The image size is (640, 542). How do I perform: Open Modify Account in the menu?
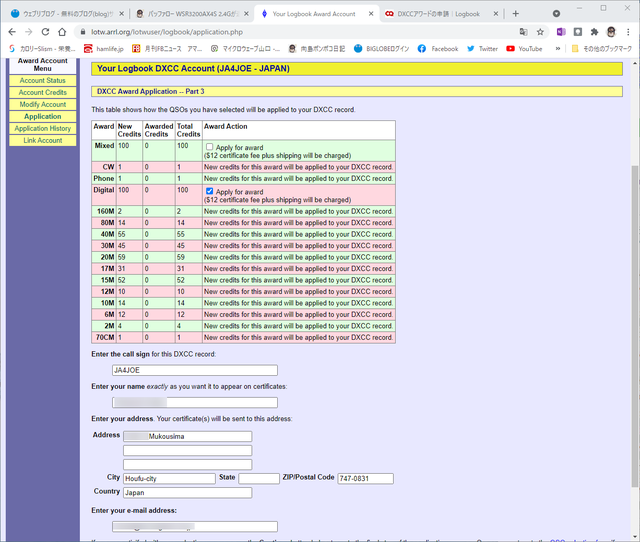click(x=42, y=104)
